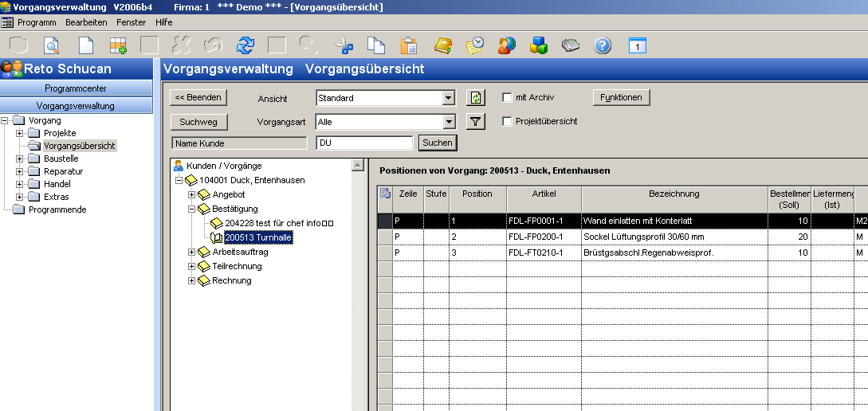
Task: Open the Bearbeiten menu
Action: 86,22
